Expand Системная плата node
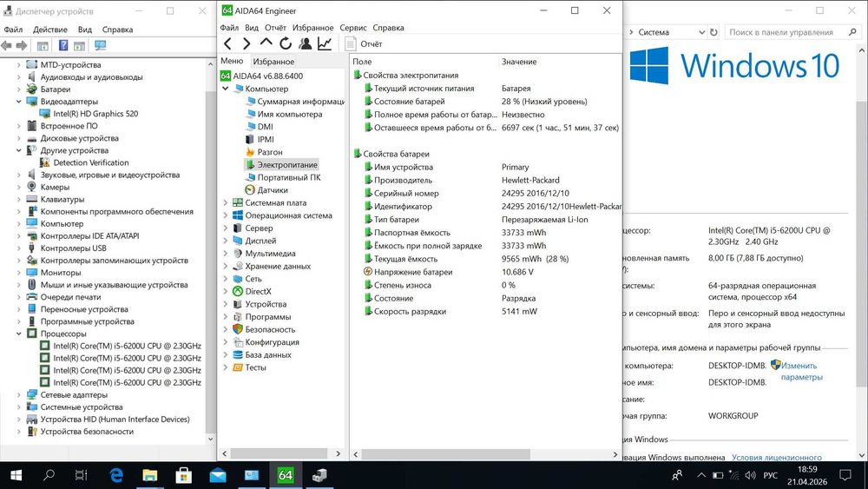This screenshot has height=489, width=868. pos(226,203)
